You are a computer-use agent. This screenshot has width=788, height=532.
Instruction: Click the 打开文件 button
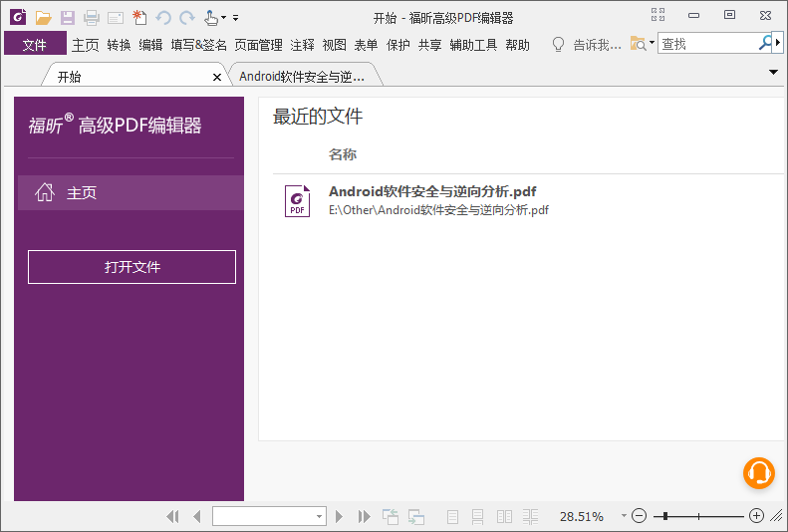point(131,267)
